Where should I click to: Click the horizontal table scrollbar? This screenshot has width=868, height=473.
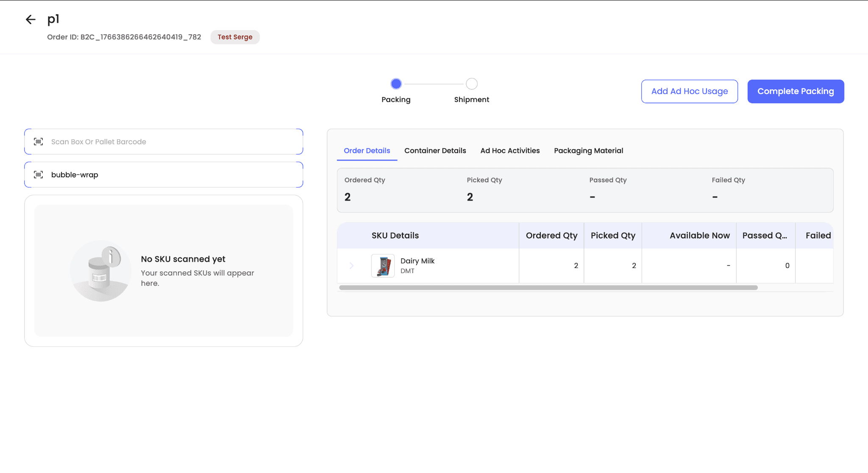(x=548, y=288)
